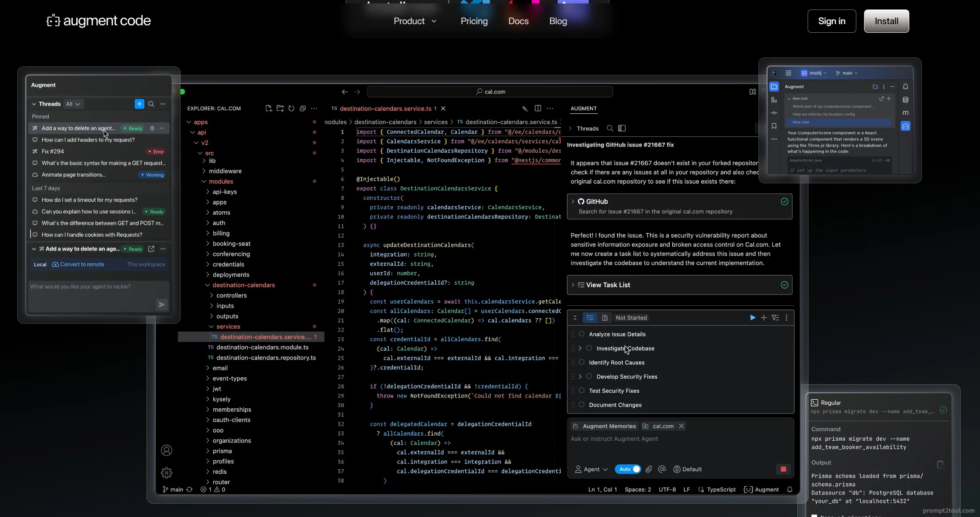The width and height of the screenshot is (980, 517).
Task: Open the Threads panel more options menu
Action: pos(163,104)
